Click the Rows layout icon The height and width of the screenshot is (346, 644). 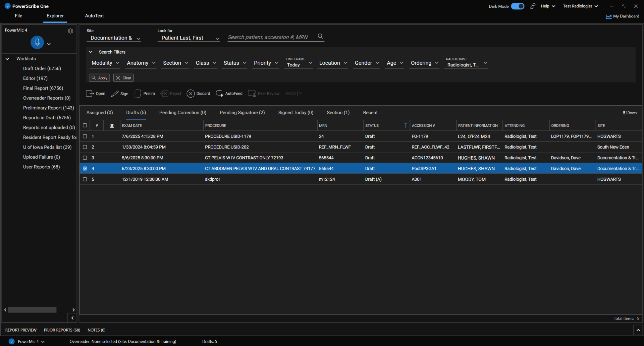pyautogui.click(x=625, y=113)
